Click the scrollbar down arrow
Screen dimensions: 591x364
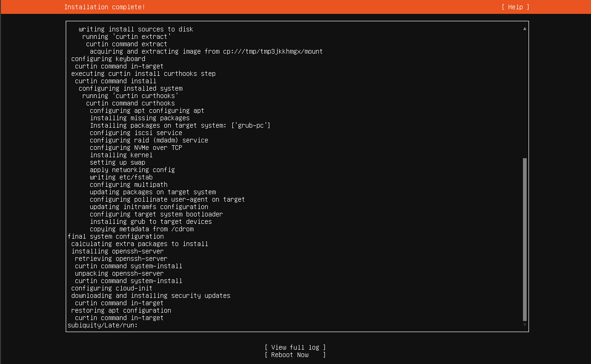[x=524, y=325]
